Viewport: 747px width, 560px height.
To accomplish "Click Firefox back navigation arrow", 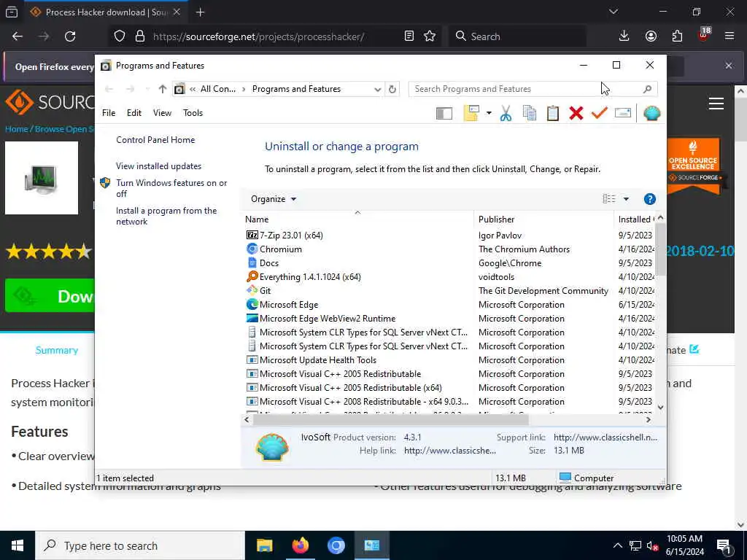I will coord(18,36).
